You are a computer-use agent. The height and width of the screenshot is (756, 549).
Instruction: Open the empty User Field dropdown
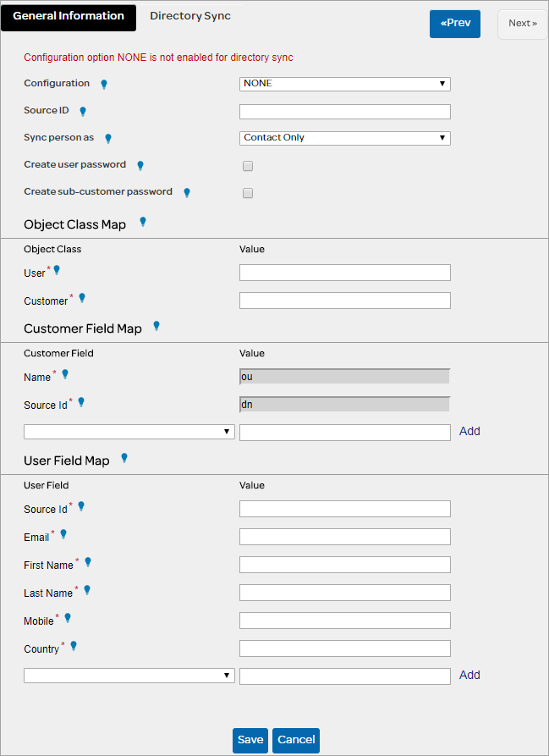(x=129, y=676)
